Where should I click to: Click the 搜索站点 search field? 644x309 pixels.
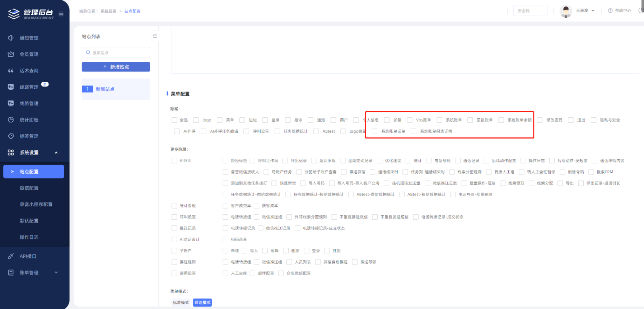pos(116,53)
